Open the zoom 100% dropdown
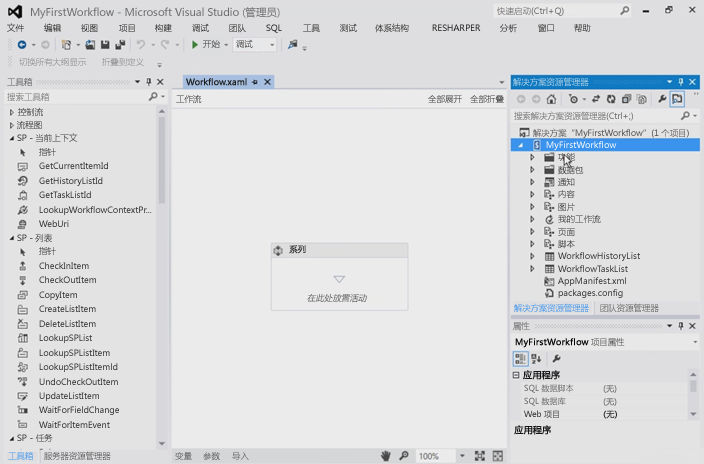This screenshot has height=464, width=704. click(462, 456)
